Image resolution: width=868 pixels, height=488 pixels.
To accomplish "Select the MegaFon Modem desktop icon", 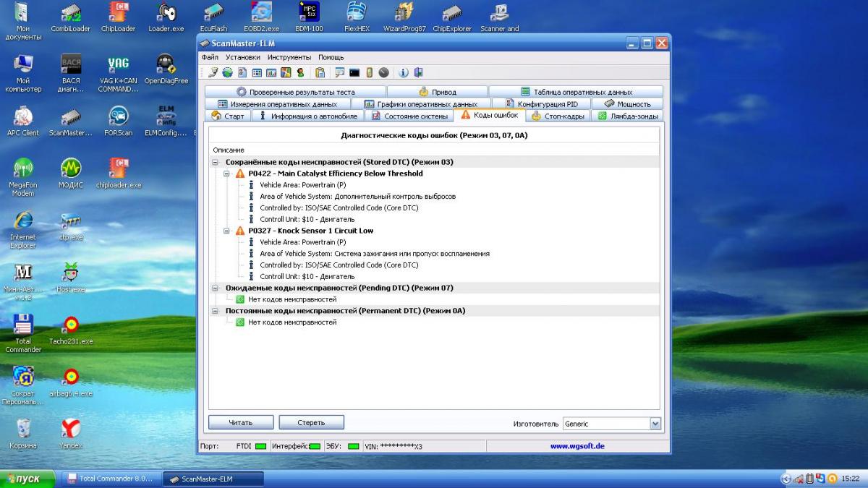I will [x=22, y=178].
